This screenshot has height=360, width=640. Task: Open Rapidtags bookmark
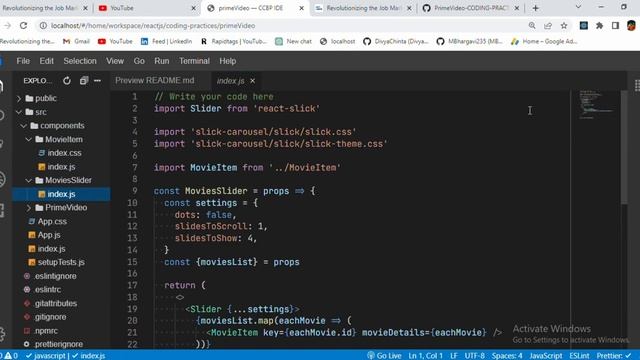tap(233, 41)
